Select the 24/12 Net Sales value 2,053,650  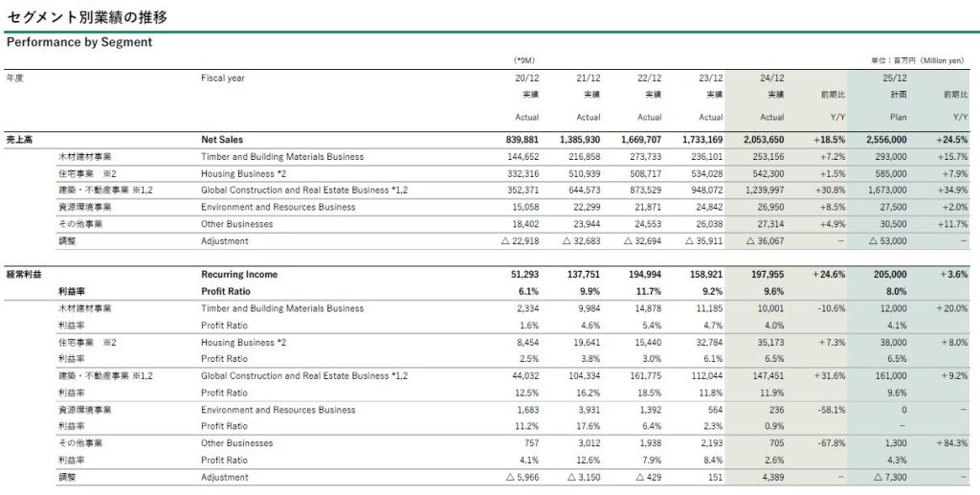761,139
